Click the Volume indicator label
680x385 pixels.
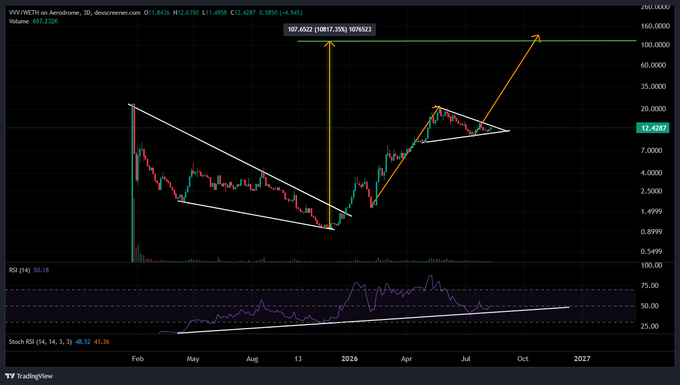[19, 21]
